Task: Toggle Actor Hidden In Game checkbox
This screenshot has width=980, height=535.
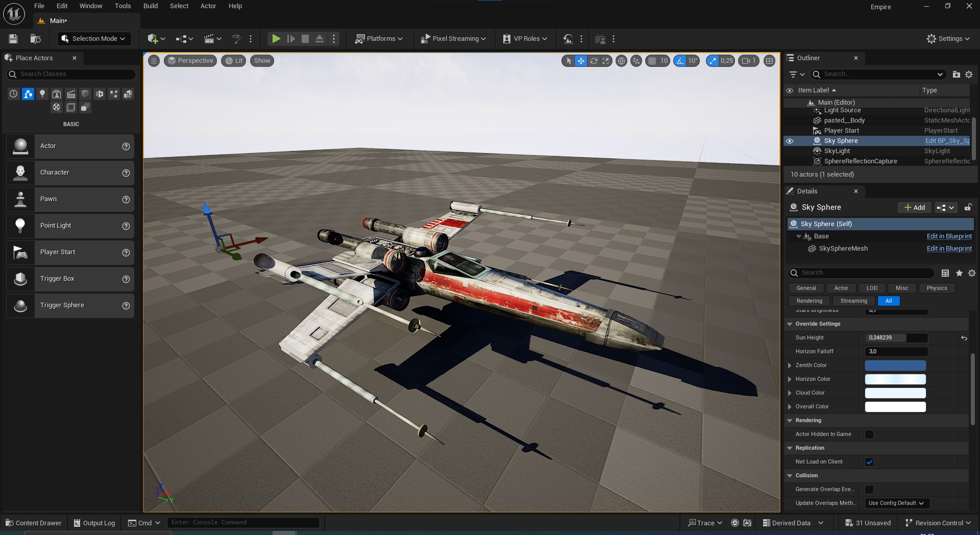Action: (869, 434)
